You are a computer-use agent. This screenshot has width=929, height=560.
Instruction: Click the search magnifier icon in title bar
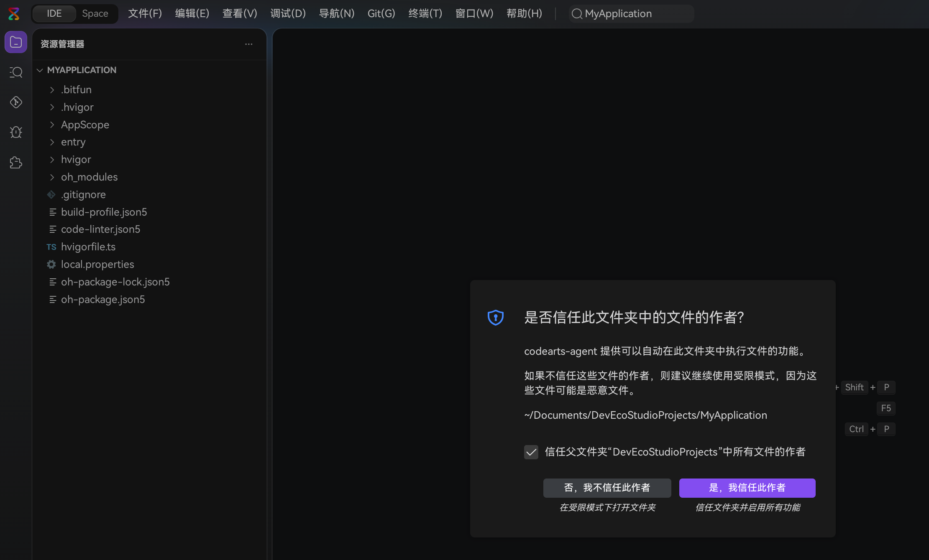click(x=577, y=14)
